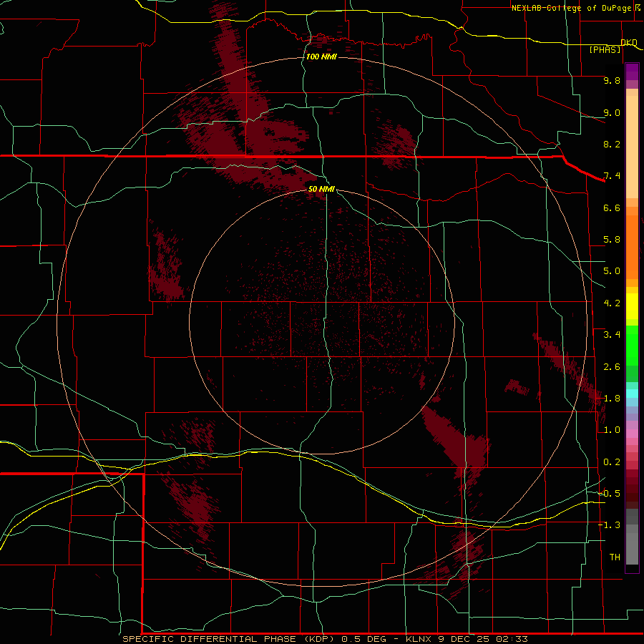Viewport: 644px width, 644px height.
Task: Pick the pink segment of the color bar
Action: click(632, 434)
